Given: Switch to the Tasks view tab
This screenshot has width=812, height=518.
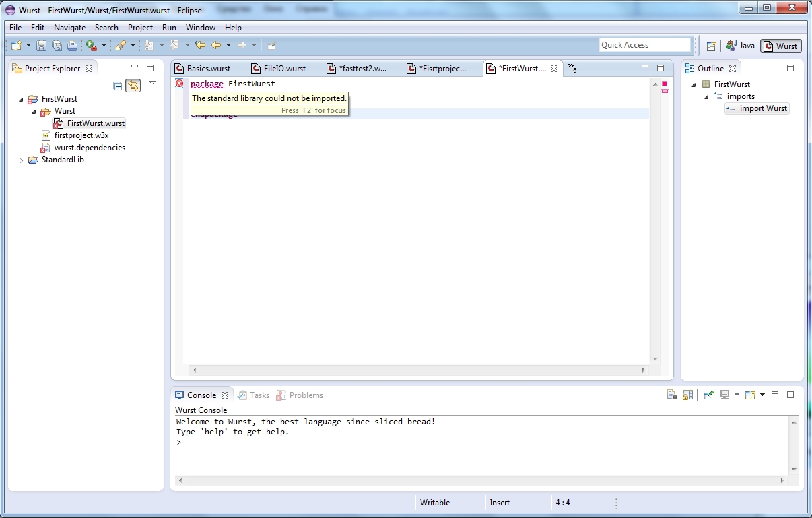Looking at the screenshot, I should pos(253,395).
